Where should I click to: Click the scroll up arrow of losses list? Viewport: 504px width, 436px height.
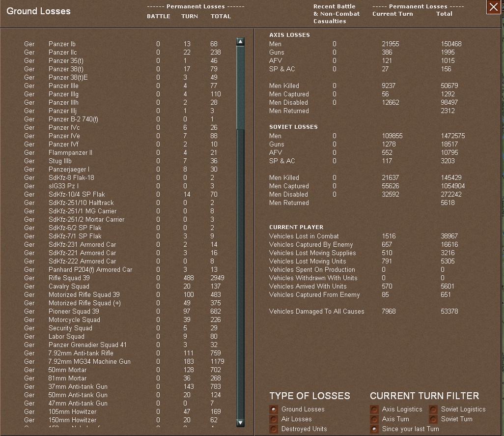(x=240, y=41)
